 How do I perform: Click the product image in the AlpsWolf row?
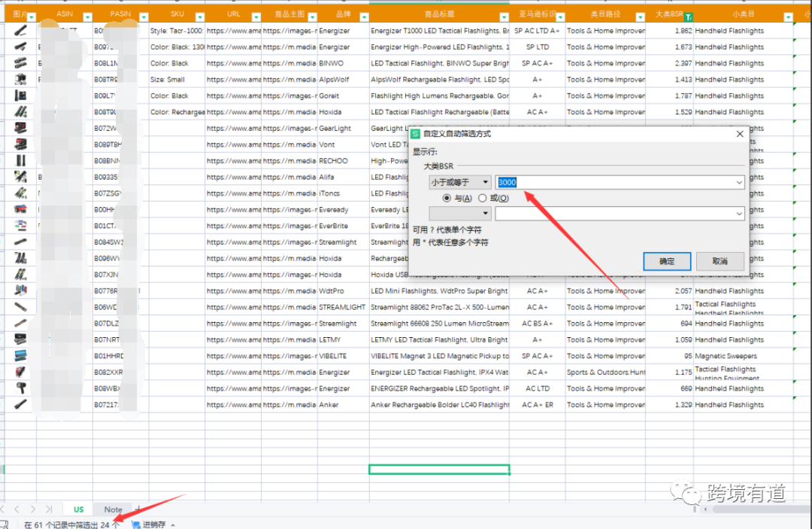pyautogui.click(x=20, y=79)
